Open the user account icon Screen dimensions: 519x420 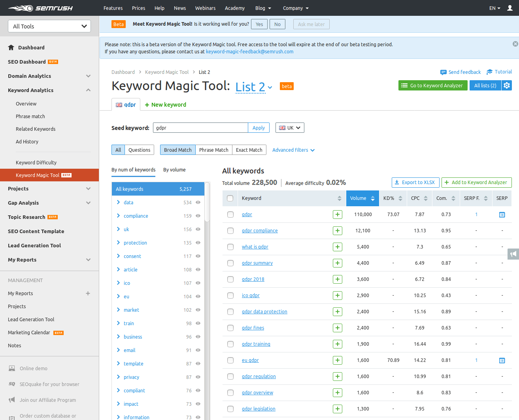point(510,8)
